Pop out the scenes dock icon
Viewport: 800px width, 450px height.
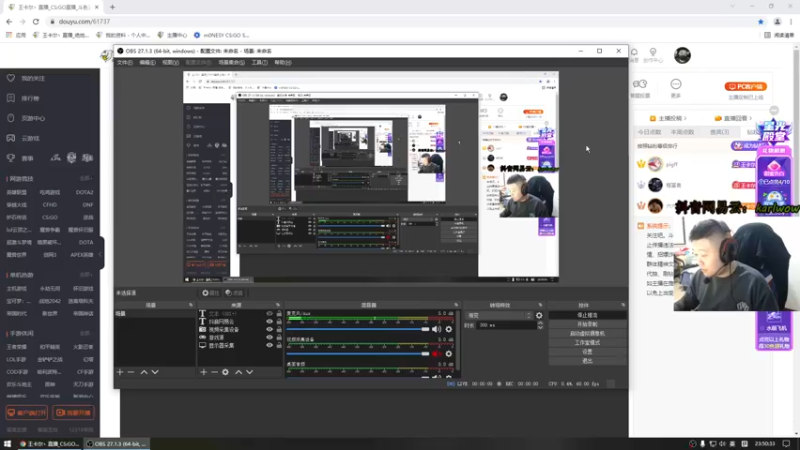pyautogui.click(x=191, y=305)
